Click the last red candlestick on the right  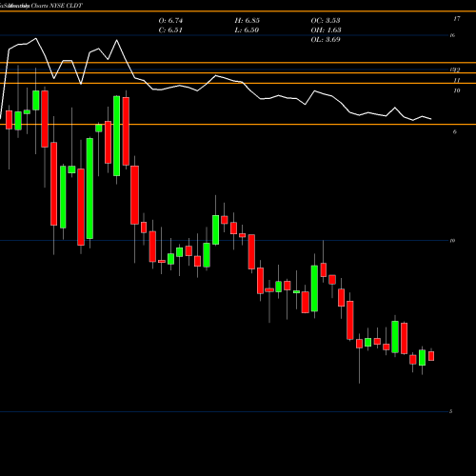click(x=431, y=356)
